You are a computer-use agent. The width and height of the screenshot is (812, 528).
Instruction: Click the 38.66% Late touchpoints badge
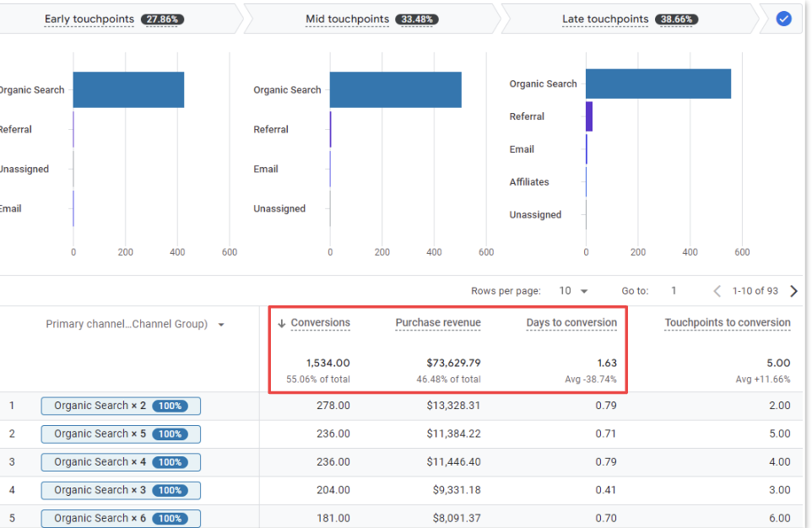676,19
